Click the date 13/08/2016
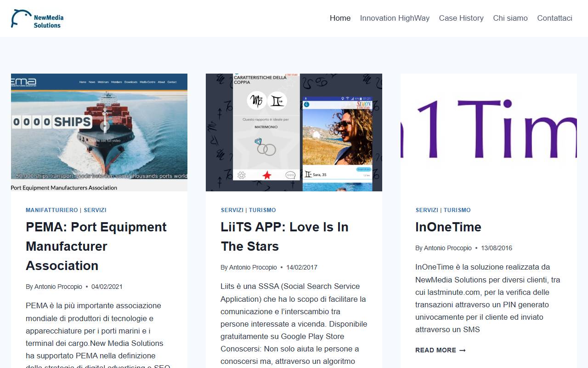This screenshot has width=588, height=368. coord(497,248)
